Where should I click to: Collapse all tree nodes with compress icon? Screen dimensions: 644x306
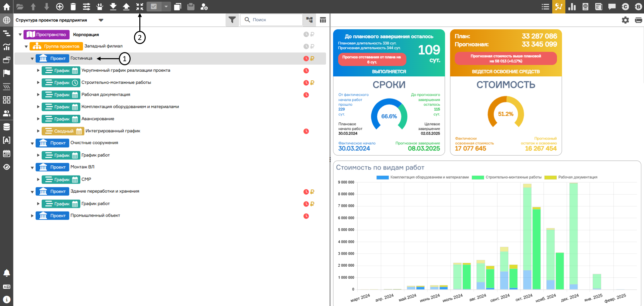[140, 6]
